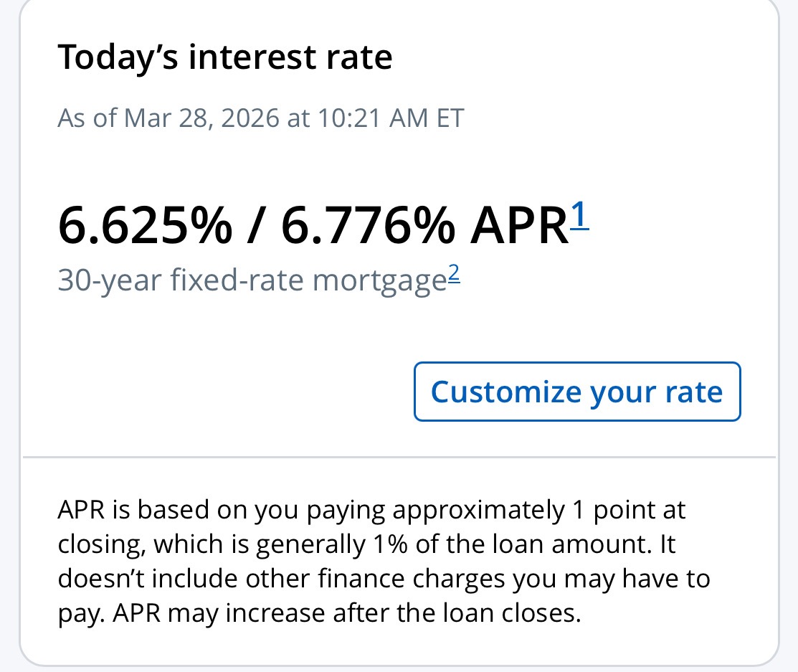Click "approximately 1 point at" in disclaimer

pyautogui.click(x=539, y=511)
